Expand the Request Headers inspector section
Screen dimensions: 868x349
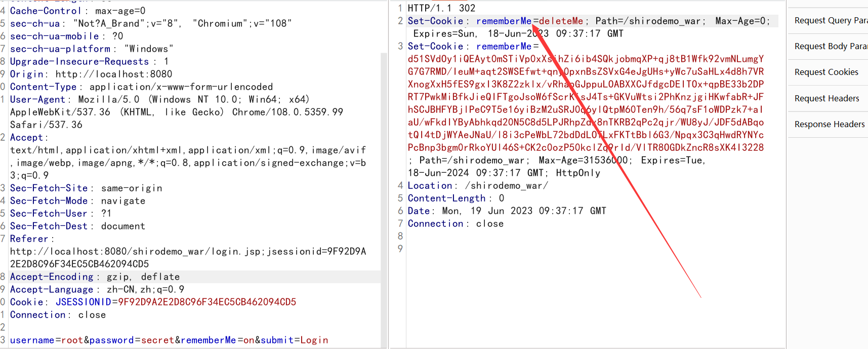point(826,99)
